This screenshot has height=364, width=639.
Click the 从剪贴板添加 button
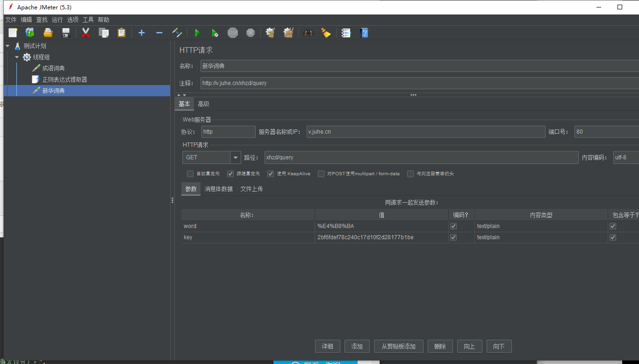pyautogui.click(x=398, y=346)
